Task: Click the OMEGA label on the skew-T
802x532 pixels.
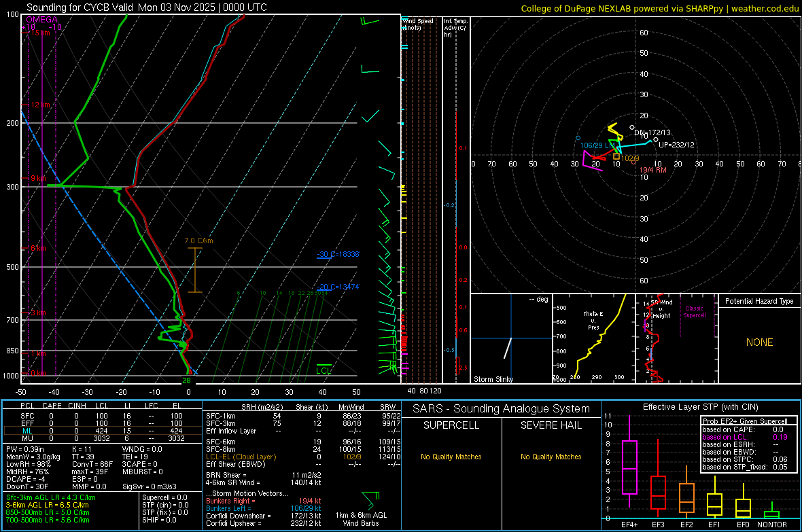Action: tap(42, 20)
